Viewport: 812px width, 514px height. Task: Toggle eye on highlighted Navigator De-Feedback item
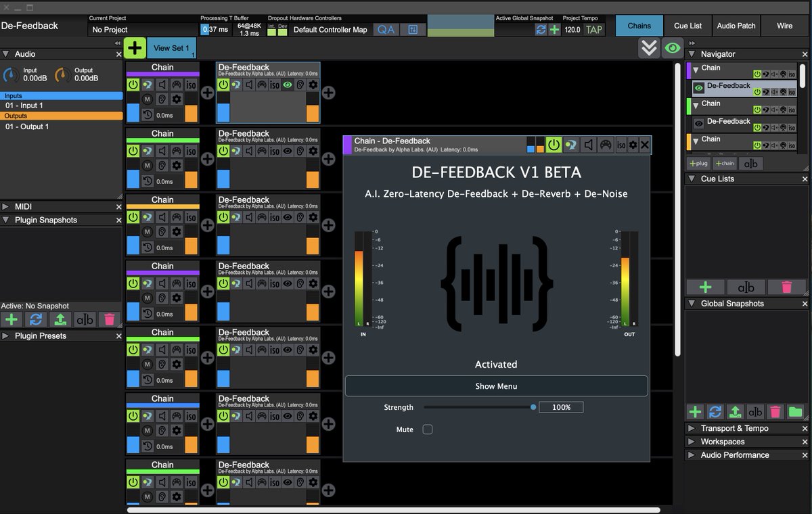(699, 87)
